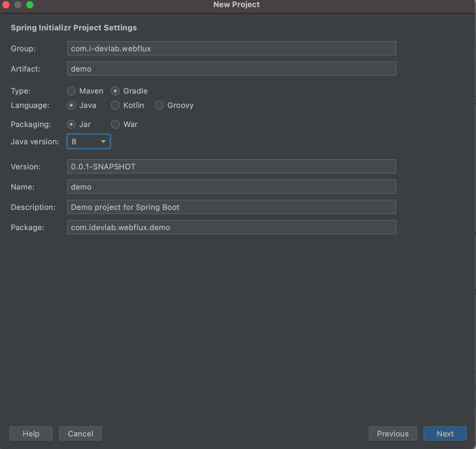Click the Name input field
Viewport: 476px width, 449px height.
231,187
